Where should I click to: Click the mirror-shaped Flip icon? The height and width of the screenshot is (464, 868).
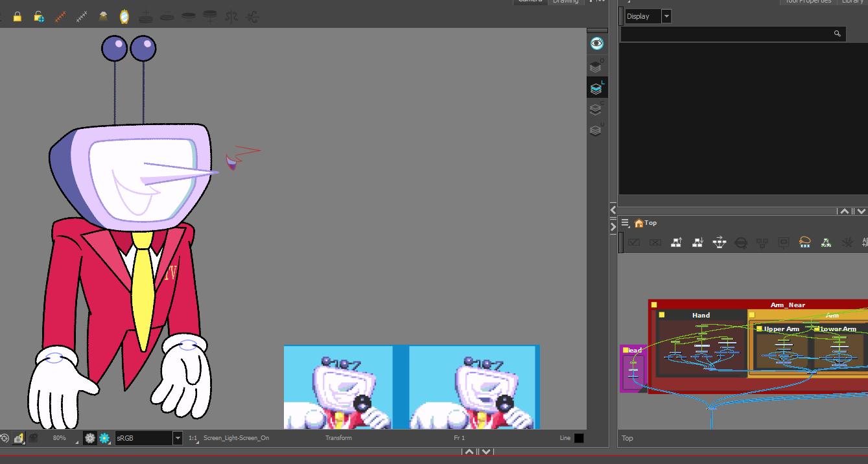click(x=124, y=17)
